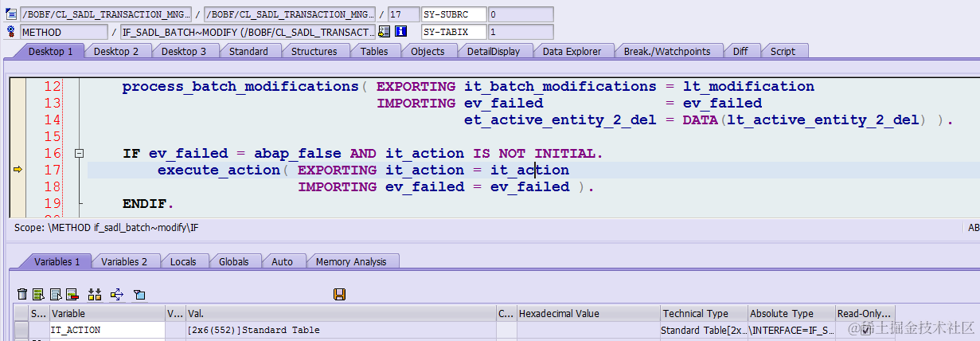Select the Locals tab

coord(183,261)
